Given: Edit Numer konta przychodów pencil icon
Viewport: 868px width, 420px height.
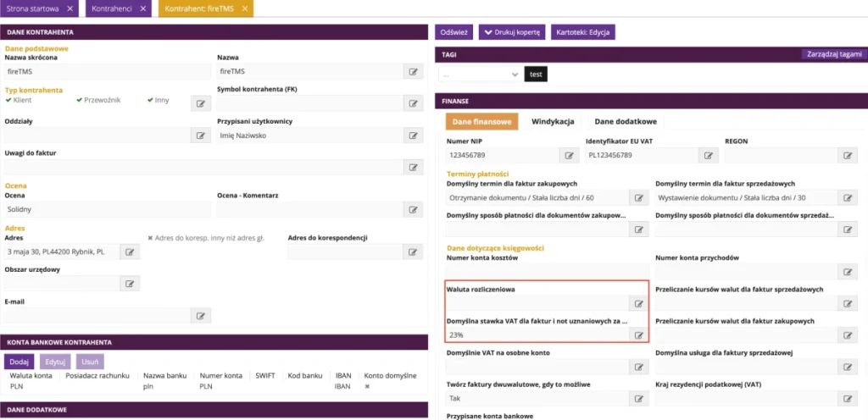Looking at the screenshot, I should (x=847, y=271).
